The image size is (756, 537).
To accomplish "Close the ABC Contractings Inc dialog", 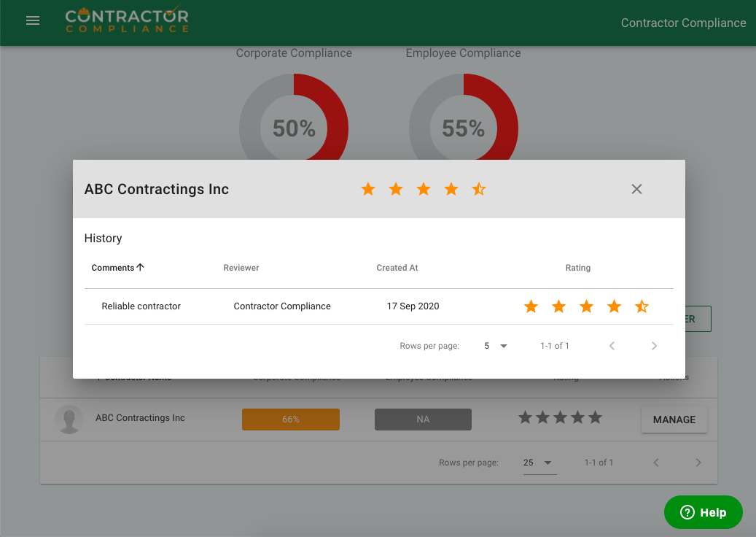I will click(636, 189).
